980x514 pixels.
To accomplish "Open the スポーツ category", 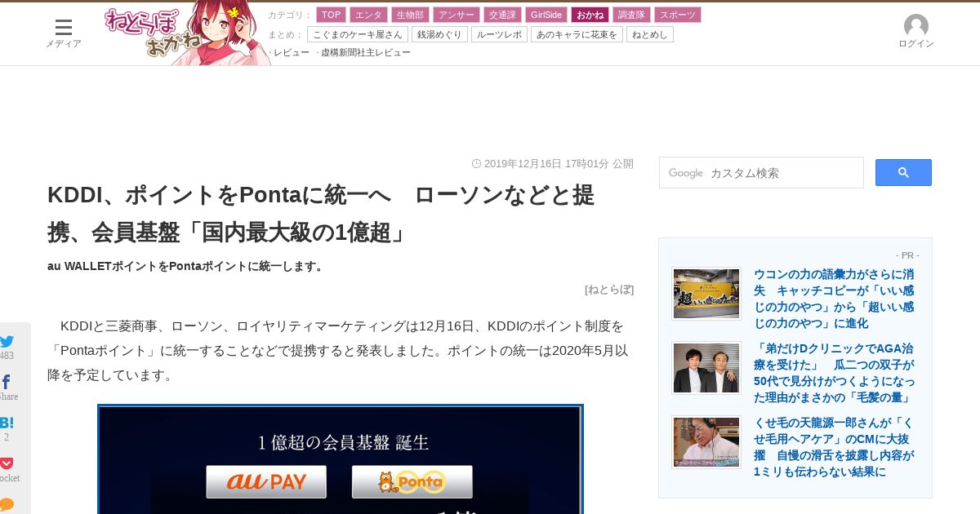I will pyautogui.click(x=677, y=15).
